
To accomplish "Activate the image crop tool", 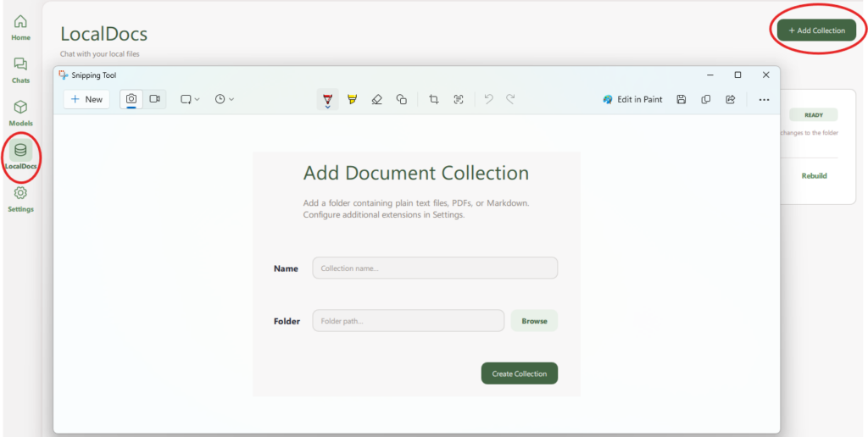I will [x=434, y=99].
